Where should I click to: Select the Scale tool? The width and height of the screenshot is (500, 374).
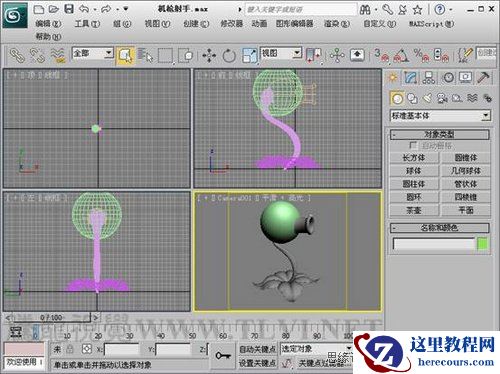point(250,55)
